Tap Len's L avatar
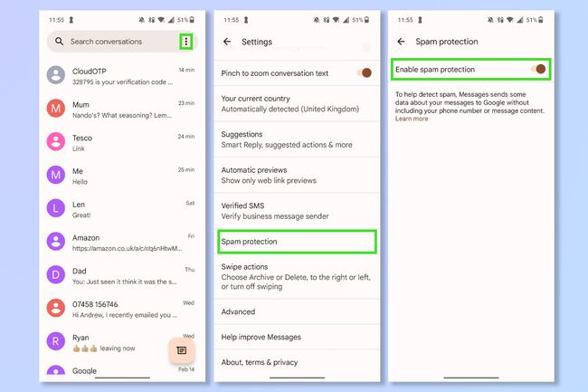 click(56, 208)
